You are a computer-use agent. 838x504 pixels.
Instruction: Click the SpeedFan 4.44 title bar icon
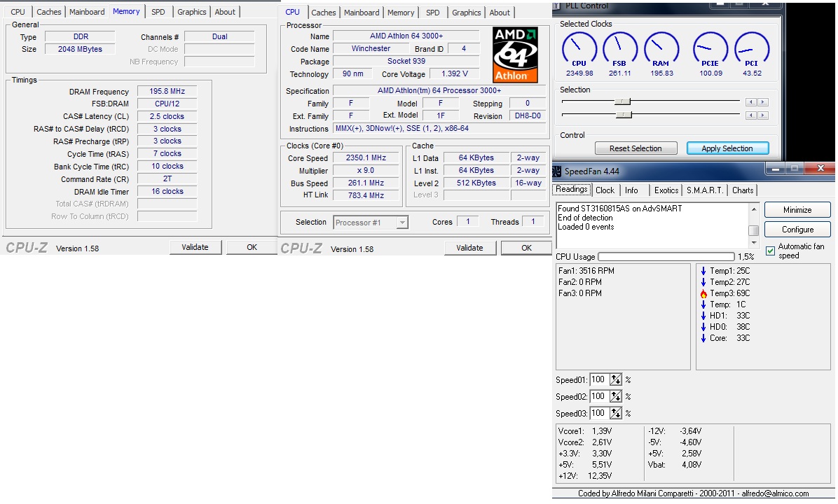tap(557, 171)
